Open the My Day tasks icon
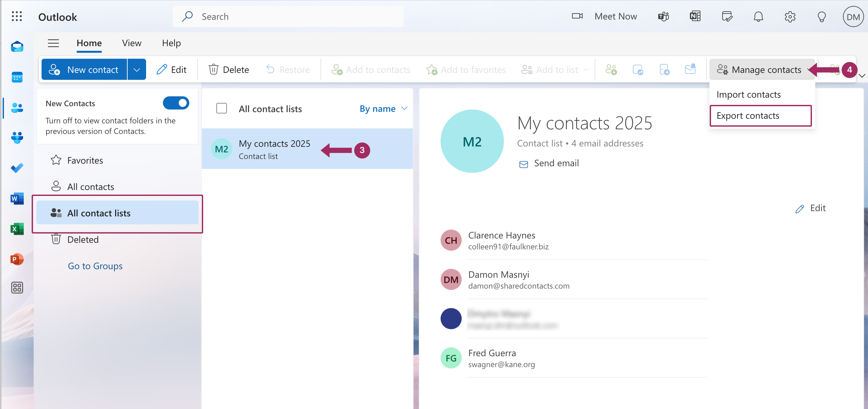Screen dimensions: 868x409 (727, 16)
